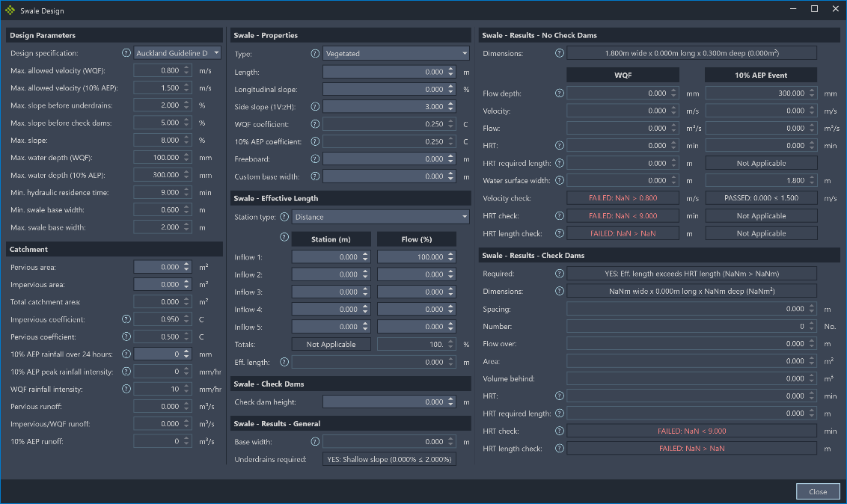
Task: Click the spinner on Impervious area
Action: pyautogui.click(x=186, y=284)
